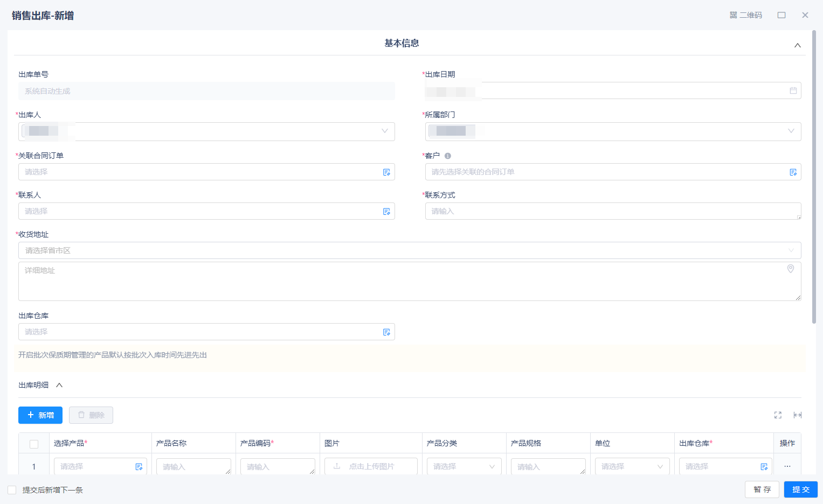Open the 联系人 picker icon
Screen dimensions: 823x504
click(x=386, y=212)
